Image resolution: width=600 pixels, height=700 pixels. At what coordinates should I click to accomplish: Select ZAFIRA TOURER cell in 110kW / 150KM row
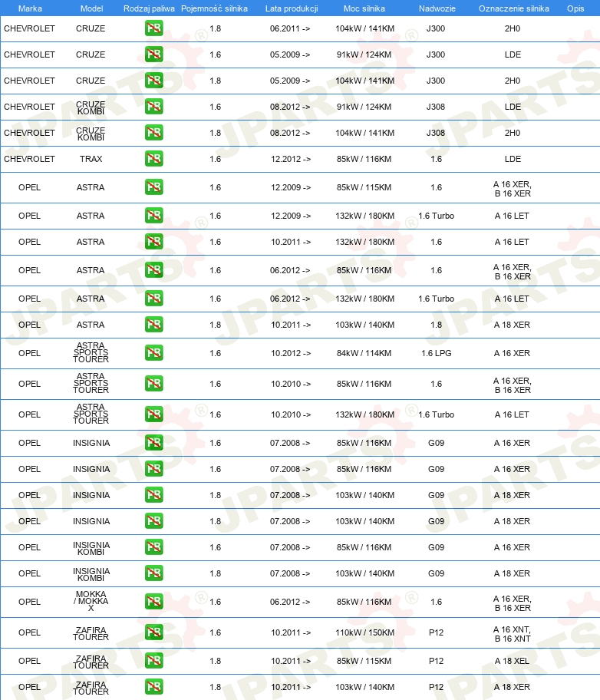point(91,633)
